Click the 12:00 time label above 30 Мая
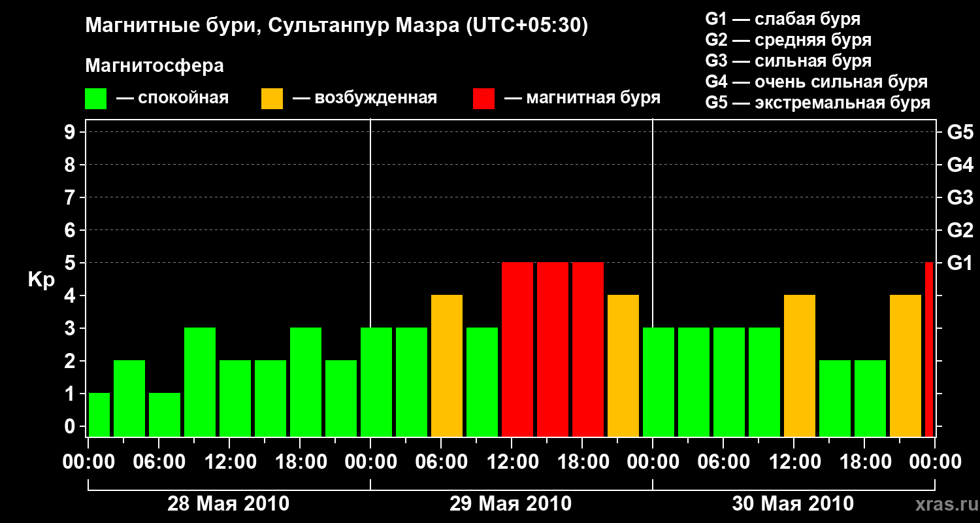The height and width of the screenshot is (523, 980). pyautogui.click(x=794, y=462)
